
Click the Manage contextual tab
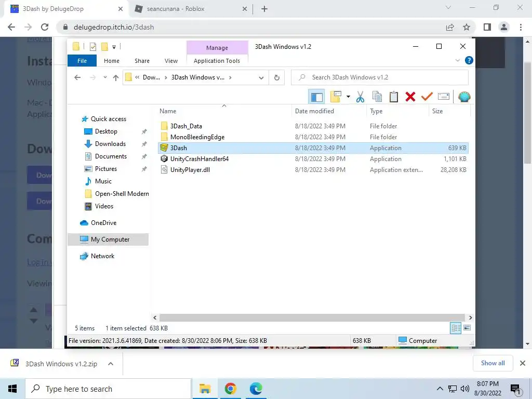tap(217, 48)
